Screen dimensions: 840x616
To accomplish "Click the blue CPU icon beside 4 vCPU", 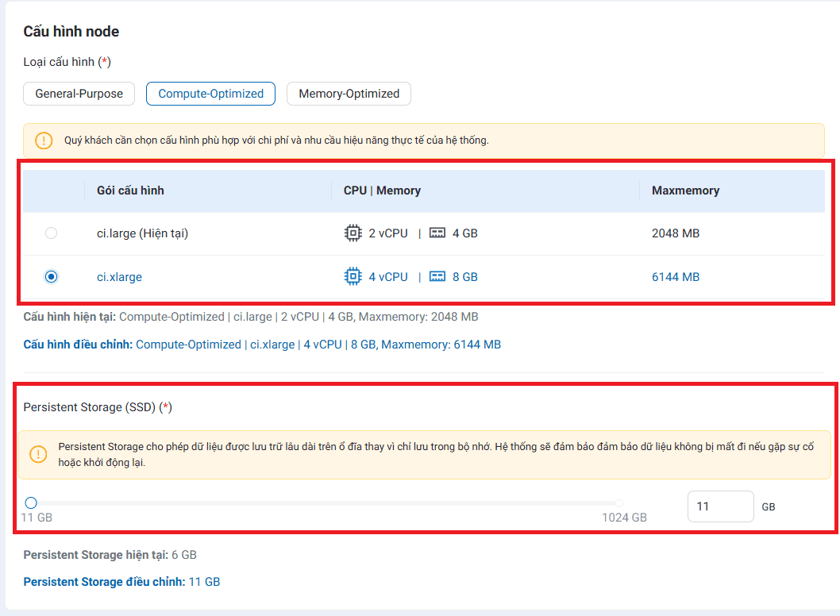I will pyautogui.click(x=353, y=277).
